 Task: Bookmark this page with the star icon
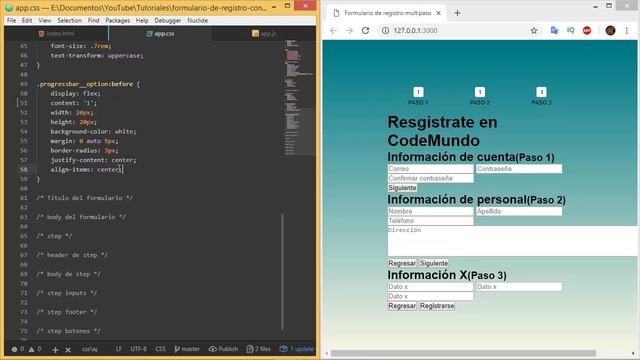click(534, 31)
